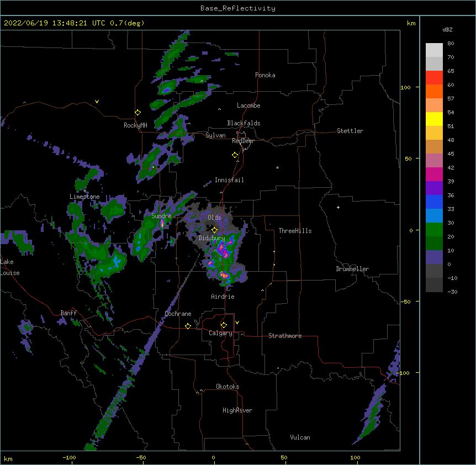Click the yellow diamond marker above RockyMH
Image resolution: width=476 pixels, height=465 pixels.
138,113
